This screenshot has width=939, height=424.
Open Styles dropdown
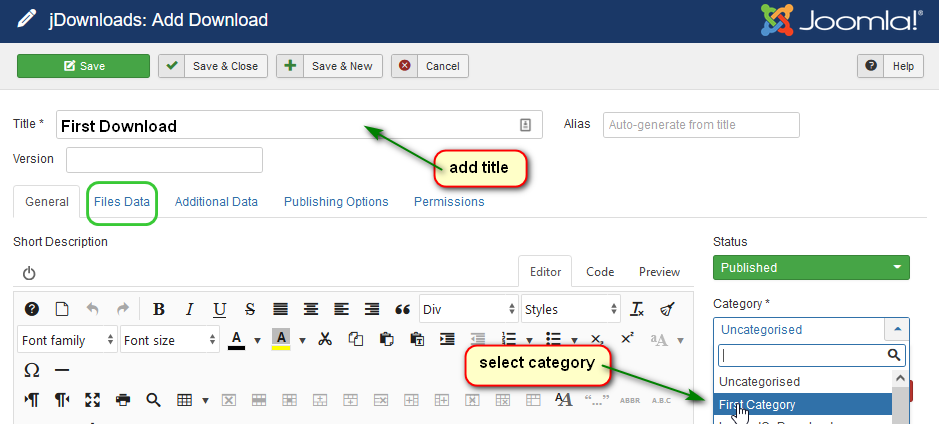571,309
